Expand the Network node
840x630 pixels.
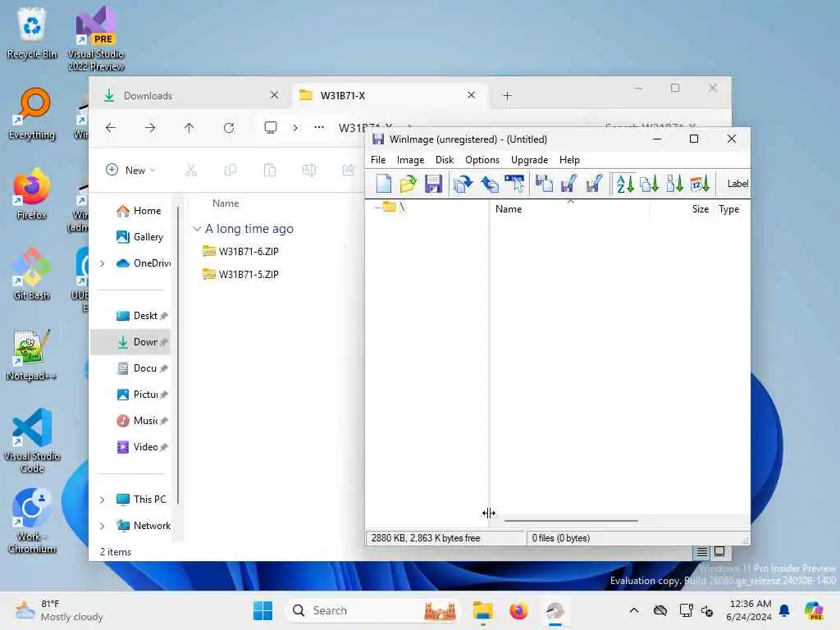[x=103, y=526]
